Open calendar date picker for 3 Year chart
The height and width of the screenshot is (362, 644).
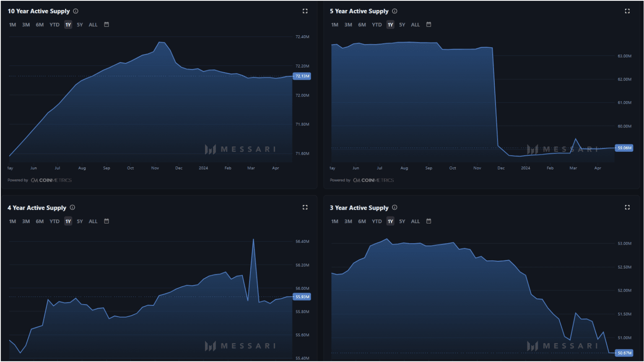[x=428, y=221]
